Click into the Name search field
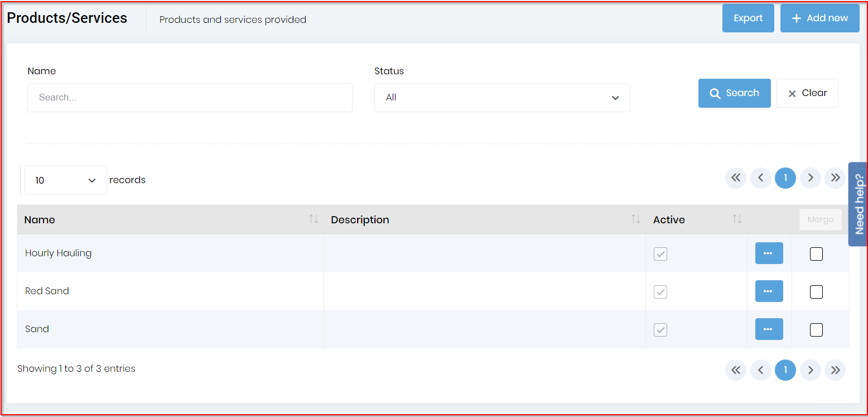This screenshot has width=868, height=417. (190, 98)
